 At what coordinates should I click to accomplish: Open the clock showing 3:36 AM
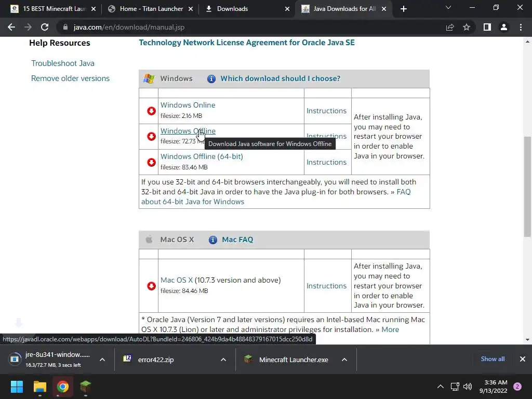493,387
